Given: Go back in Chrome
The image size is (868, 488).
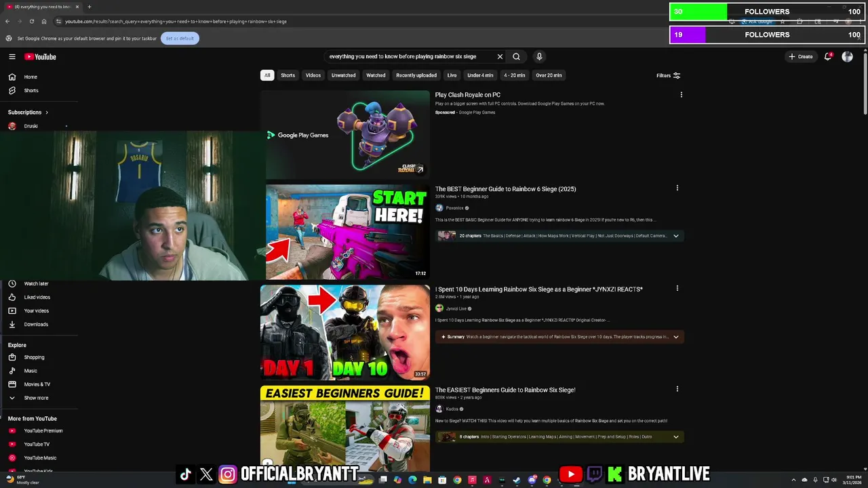Looking at the screenshot, I should tap(7, 21).
